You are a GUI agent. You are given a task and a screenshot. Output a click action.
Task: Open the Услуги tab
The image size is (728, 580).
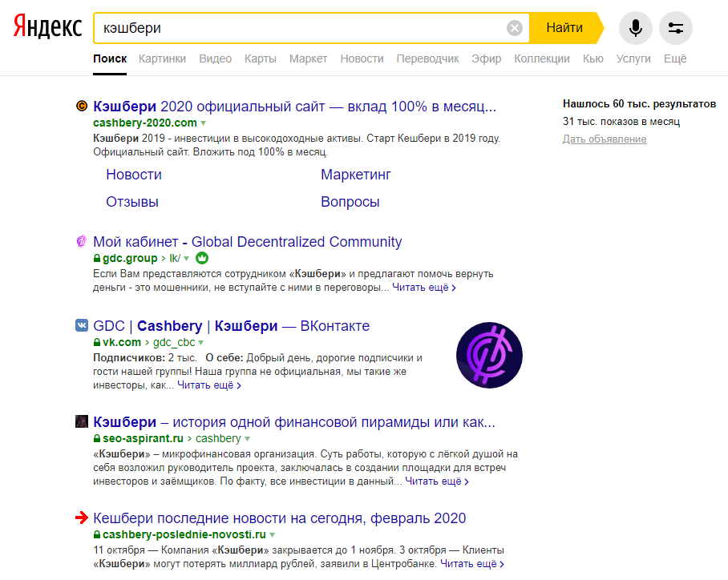(x=633, y=59)
